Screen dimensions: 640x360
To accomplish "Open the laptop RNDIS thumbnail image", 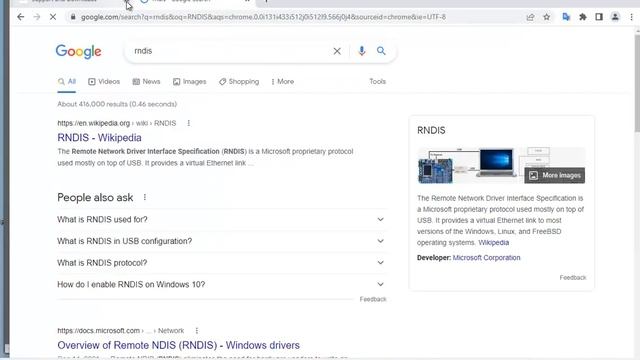I will point(496,162).
